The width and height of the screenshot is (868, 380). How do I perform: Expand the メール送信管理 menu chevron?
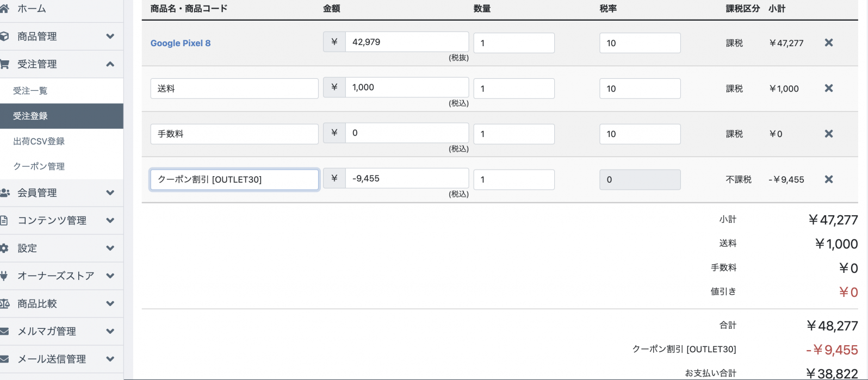click(110, 359)
